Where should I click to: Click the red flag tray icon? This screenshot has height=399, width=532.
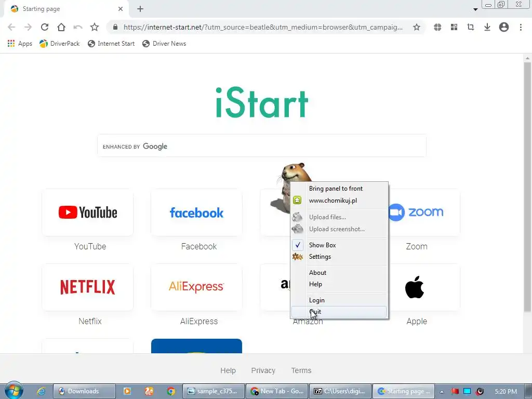coord(455,392)
